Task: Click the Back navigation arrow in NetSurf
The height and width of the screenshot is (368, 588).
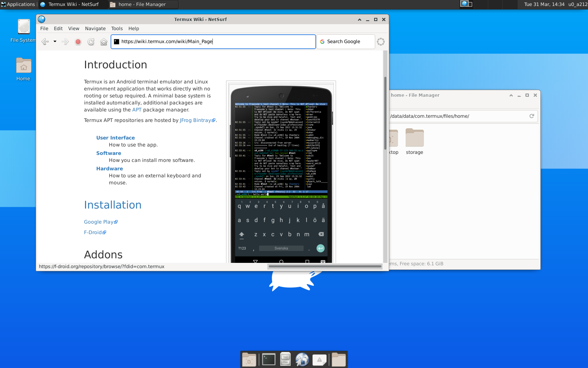Action: [x=45, y=41]
